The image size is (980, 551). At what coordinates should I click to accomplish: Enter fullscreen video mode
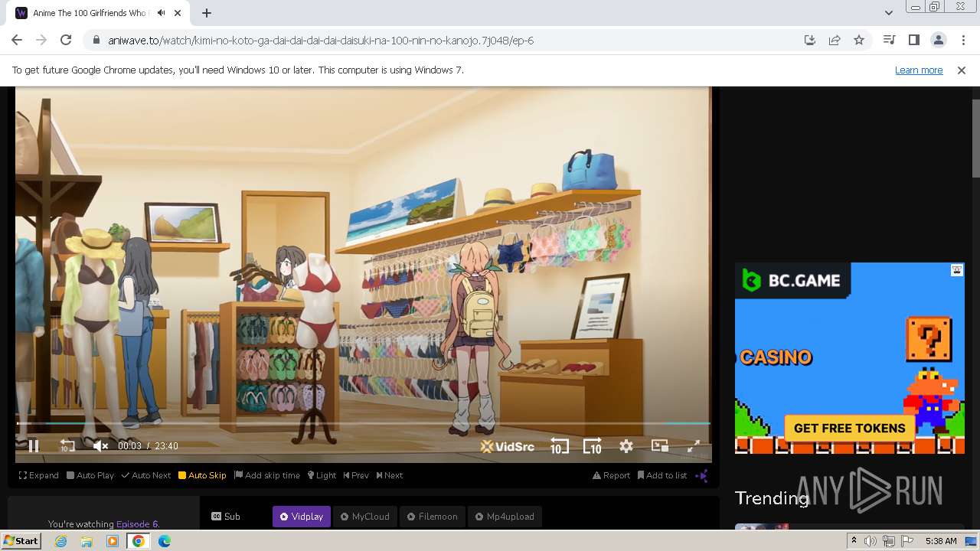(693, 445)
